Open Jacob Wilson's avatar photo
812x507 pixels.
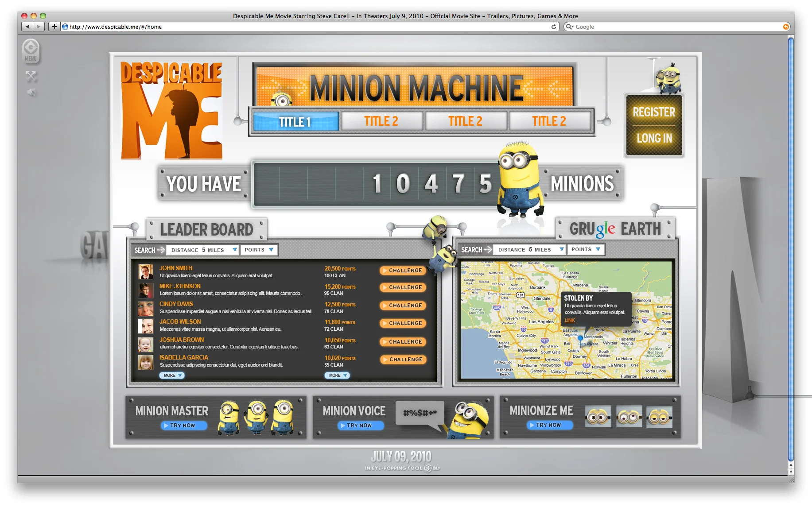(145, 326)
